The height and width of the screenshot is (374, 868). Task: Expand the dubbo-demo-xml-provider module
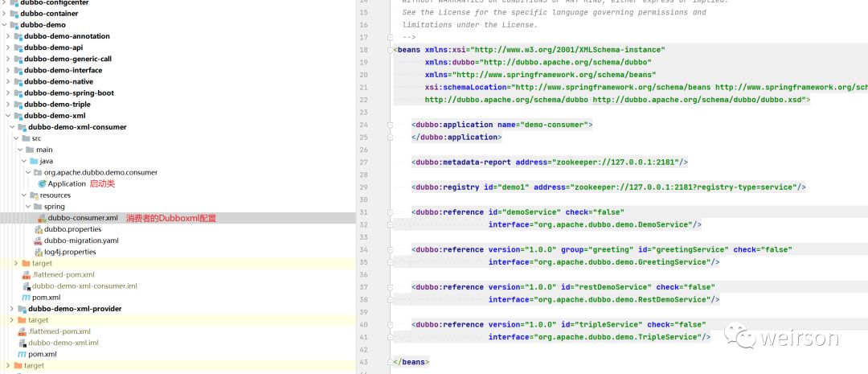click(12, 309)
